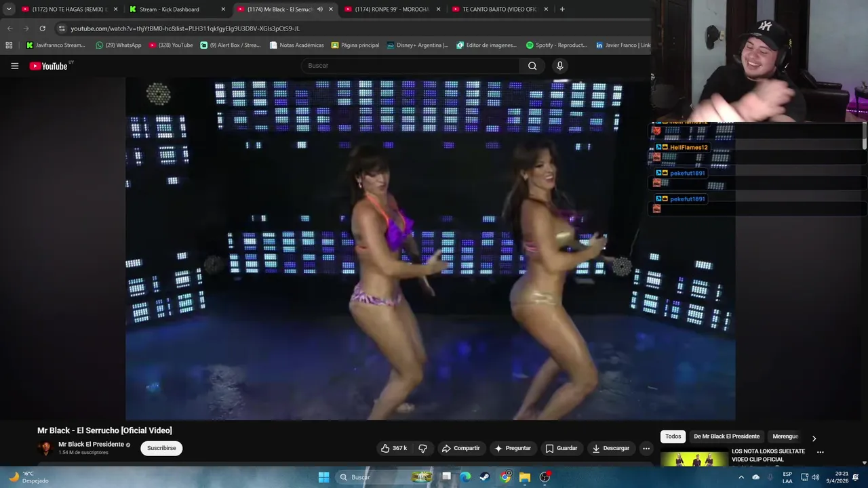Open the Mr Black El Presidente channel name

pyautogui.click(x=91, y=444)
